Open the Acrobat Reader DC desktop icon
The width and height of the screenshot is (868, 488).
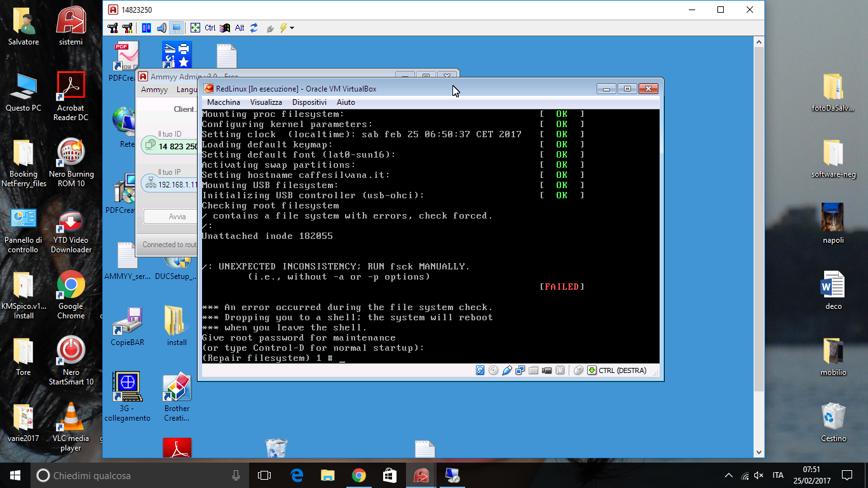point(71,97)
